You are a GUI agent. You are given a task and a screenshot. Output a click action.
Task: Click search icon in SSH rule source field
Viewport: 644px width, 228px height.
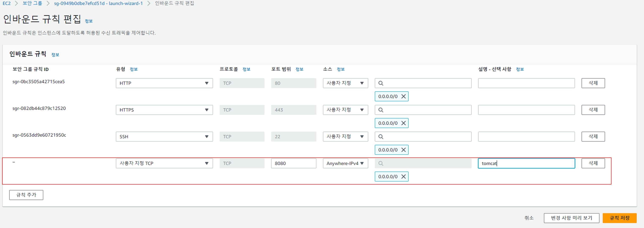click(x=381, y=137)
